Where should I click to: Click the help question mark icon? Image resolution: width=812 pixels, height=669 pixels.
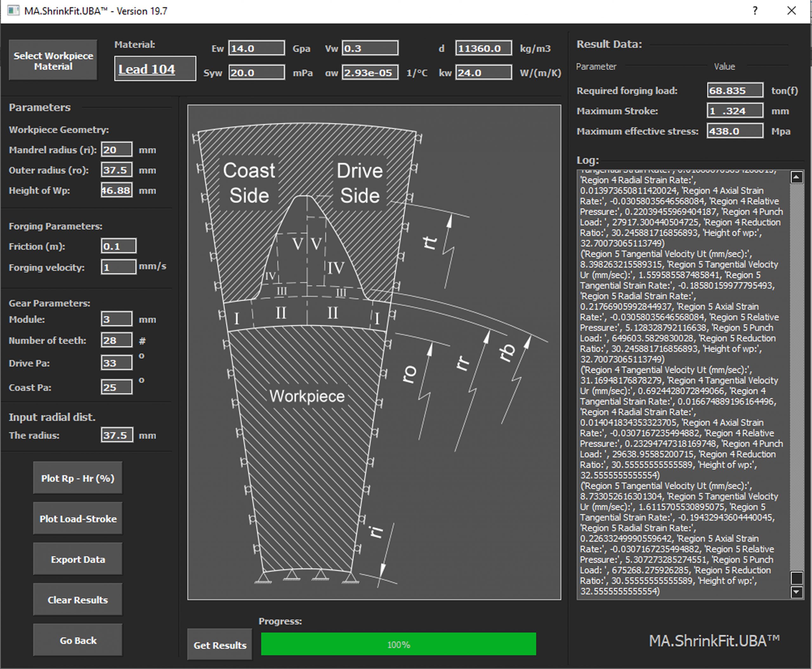(x=755, y=11)
